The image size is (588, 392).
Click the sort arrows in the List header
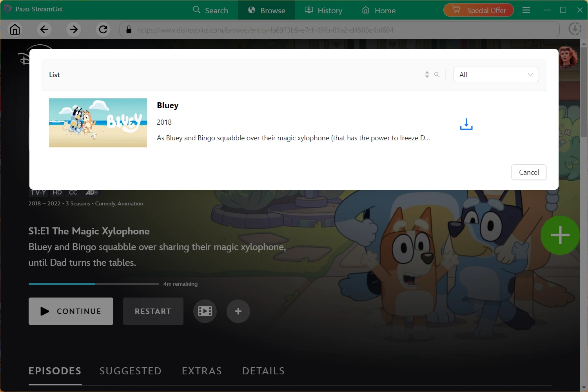tap(427, 74)
